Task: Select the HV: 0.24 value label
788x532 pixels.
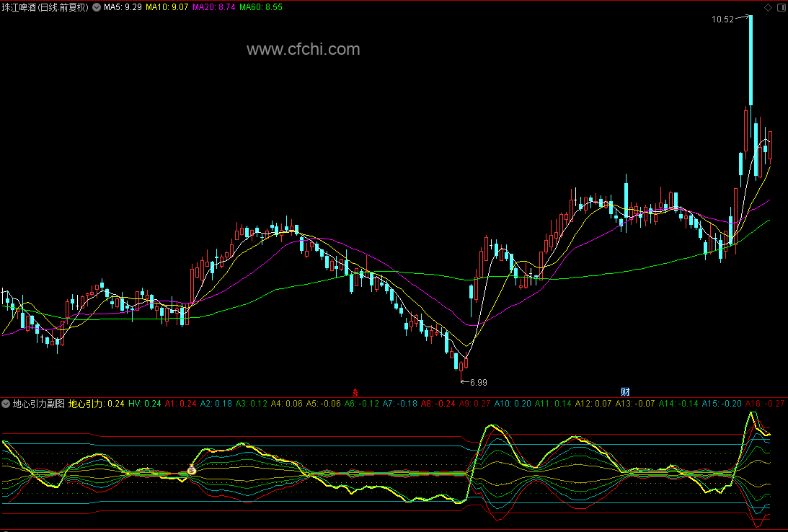Action: coord(145,404)
